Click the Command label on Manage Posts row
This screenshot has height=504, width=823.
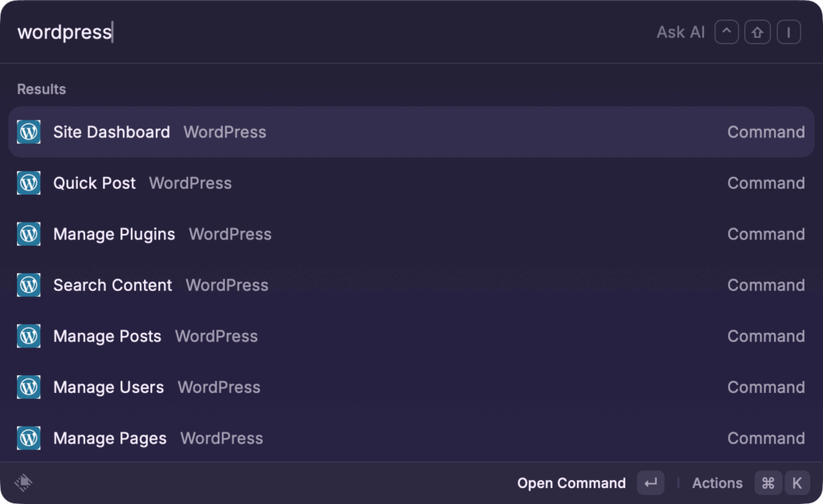coord(766,336)
